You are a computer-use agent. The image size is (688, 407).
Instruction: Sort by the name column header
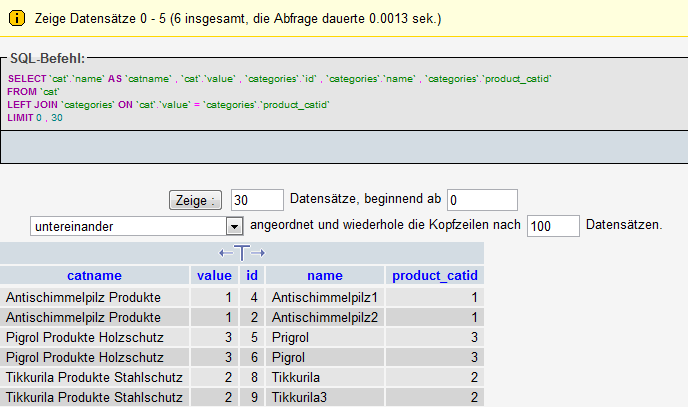tap(325, 275)
